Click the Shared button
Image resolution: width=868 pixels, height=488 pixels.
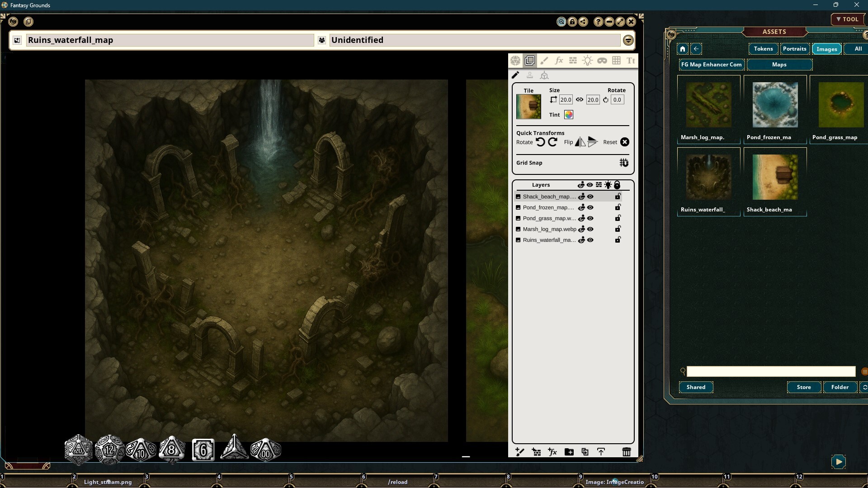pos(696,387)
